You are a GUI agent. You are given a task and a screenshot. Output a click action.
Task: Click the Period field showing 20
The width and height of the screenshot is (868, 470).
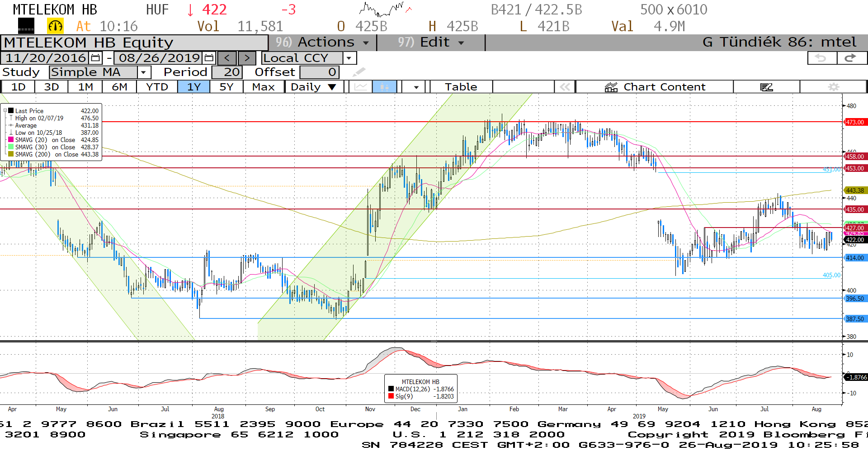227,72
